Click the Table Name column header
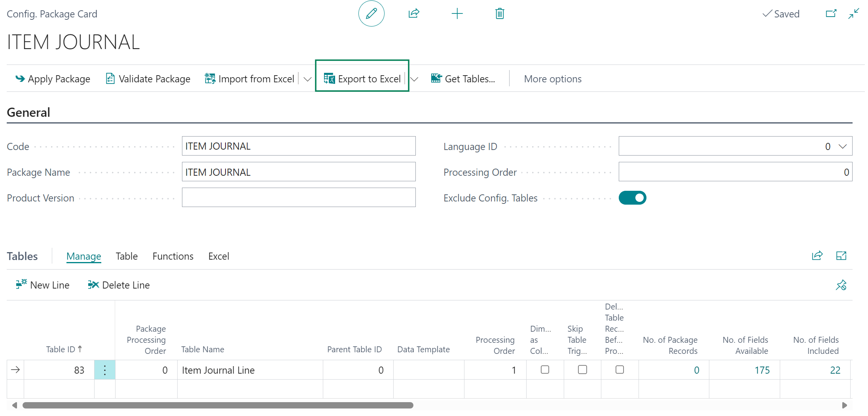The height and width of the screenshot is (416, 868). (203, 349)
